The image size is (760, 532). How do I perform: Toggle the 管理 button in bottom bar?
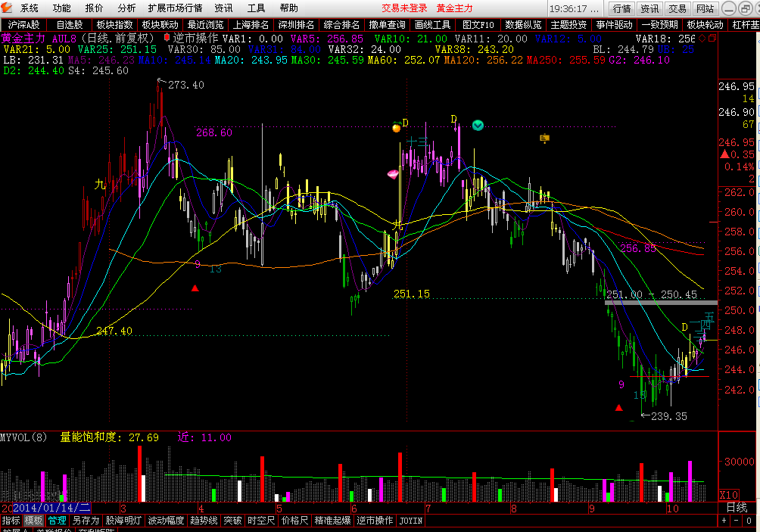point(58,521)
